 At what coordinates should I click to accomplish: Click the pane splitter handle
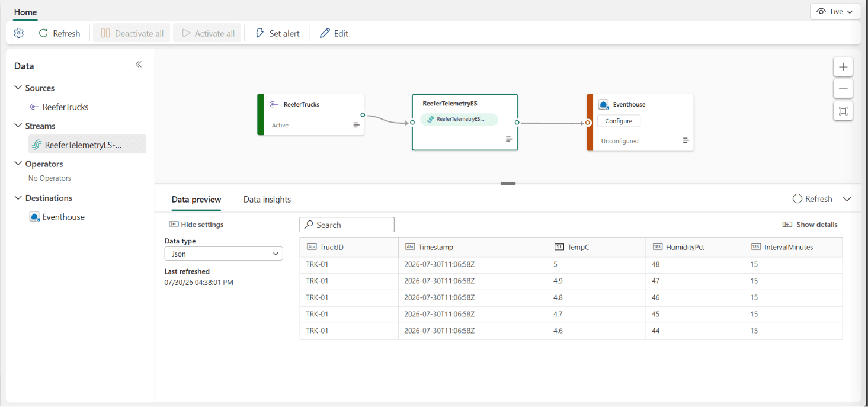point(508,184)
